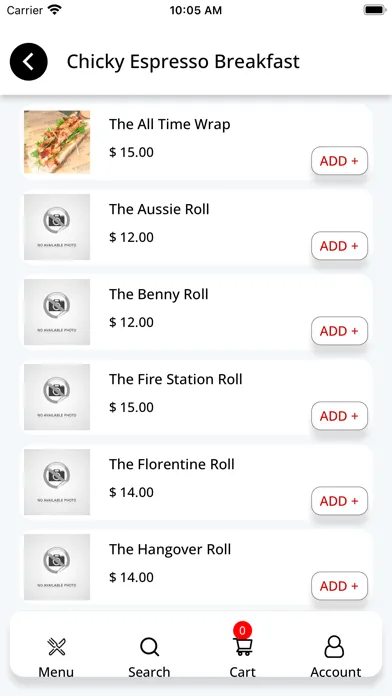392x696 pixels.
Task: Tap the Wi-Fi status bar icon
Action: [55, 10]
